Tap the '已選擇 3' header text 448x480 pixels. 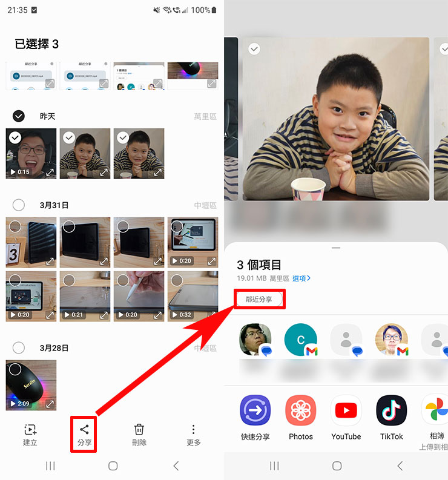pyautogui.click(x=36, y=44)
